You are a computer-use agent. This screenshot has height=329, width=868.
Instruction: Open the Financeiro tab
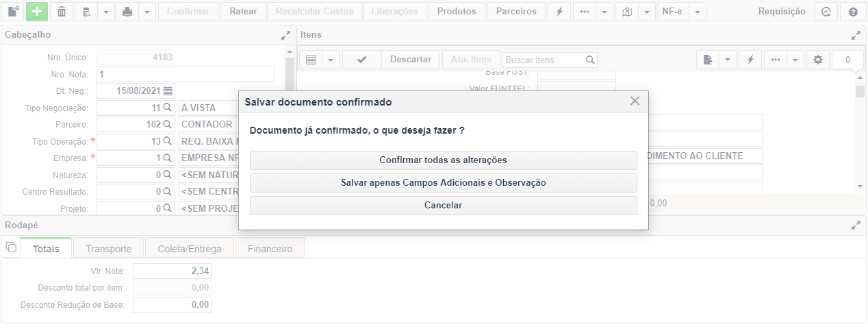click(270, 249)
